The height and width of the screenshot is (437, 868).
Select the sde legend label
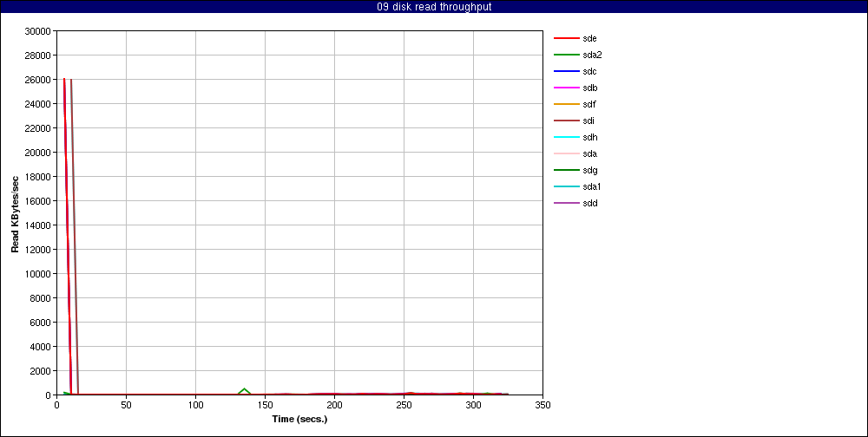point(589,38)
